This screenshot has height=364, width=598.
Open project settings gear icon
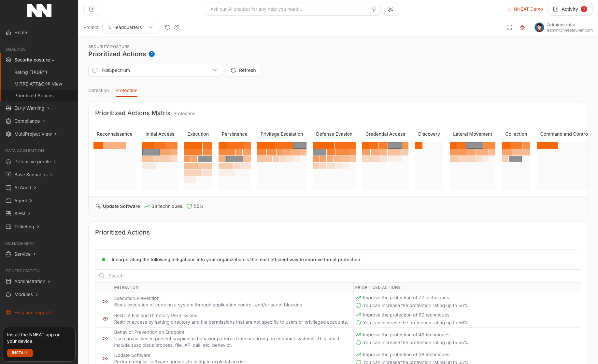[177, 27]
